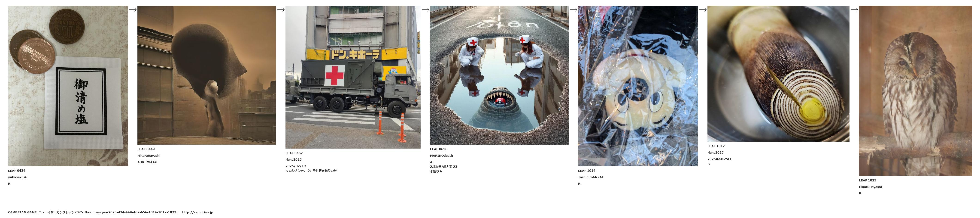The width and height of the screenshot is (980, 218).
Task: Click author name yukonexus6
Action: pos(18,177)
